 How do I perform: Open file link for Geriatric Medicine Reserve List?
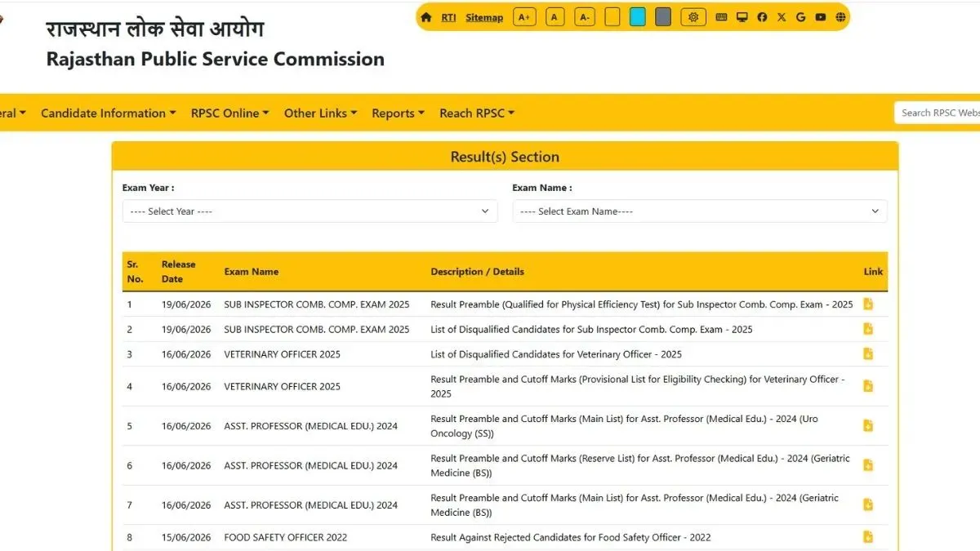(868, 465)
